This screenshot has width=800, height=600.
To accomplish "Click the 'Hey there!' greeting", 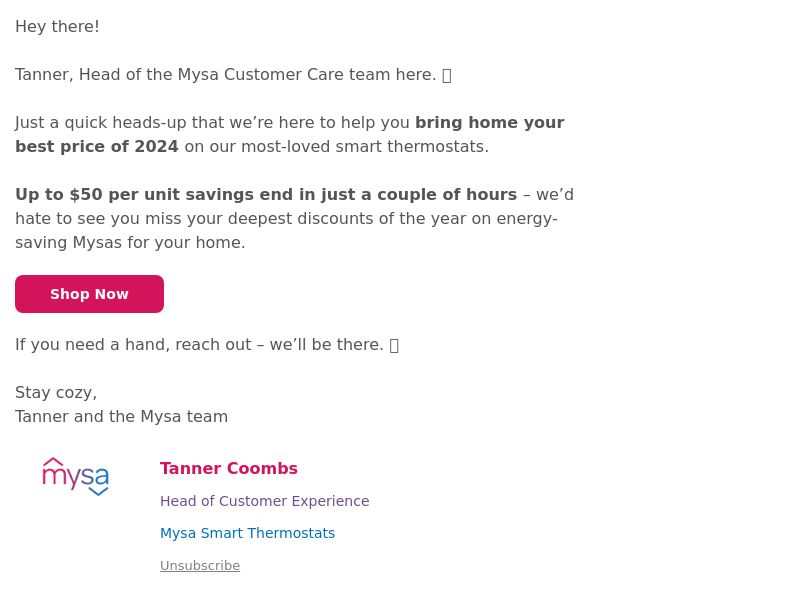I will click(x=57, y=27).
